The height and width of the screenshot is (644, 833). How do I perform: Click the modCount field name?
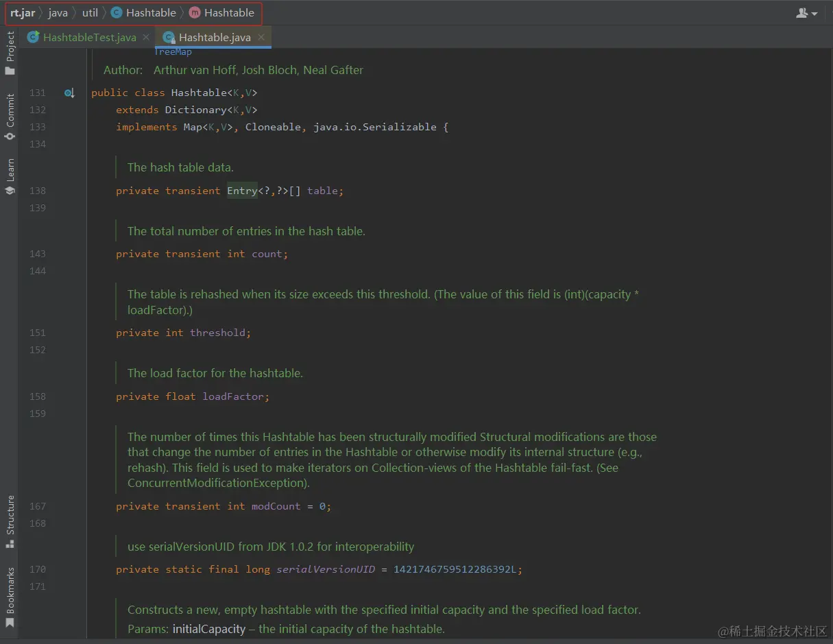coord(276,506)
